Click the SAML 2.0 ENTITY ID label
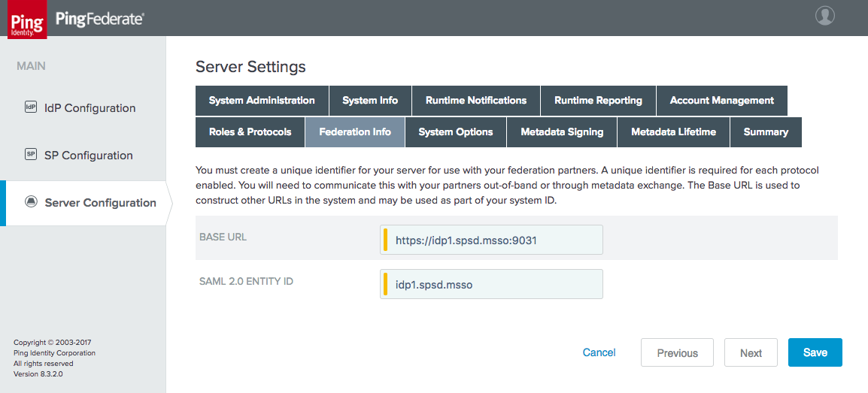Viewport: 868px width, 393px height. pyautogui.click(x=247, y=281)
